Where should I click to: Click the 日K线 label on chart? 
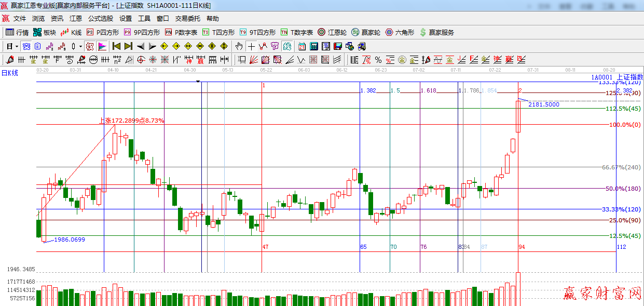pyautogui.click(x=9, y=73)
